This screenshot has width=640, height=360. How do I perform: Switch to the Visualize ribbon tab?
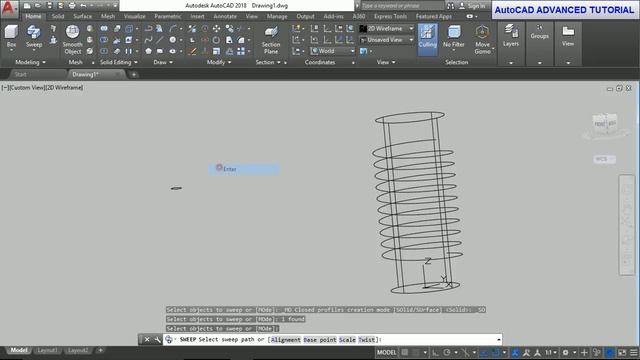click(135, 16)
